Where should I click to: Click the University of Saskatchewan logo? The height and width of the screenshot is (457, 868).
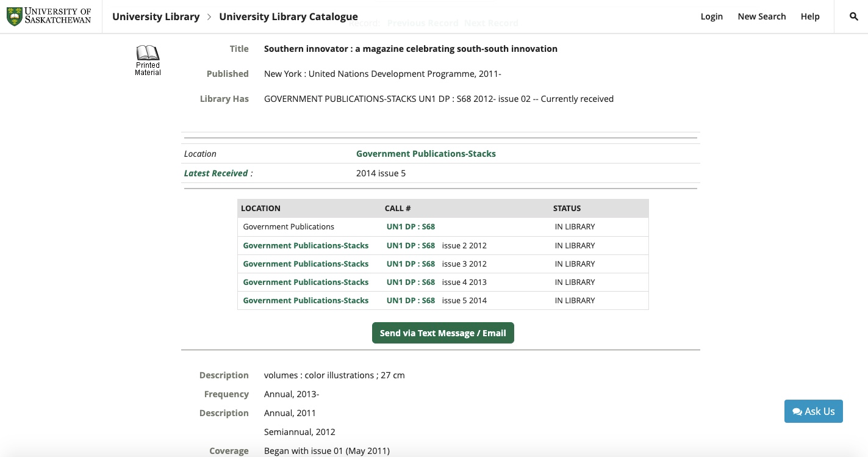tap(49, 16)
